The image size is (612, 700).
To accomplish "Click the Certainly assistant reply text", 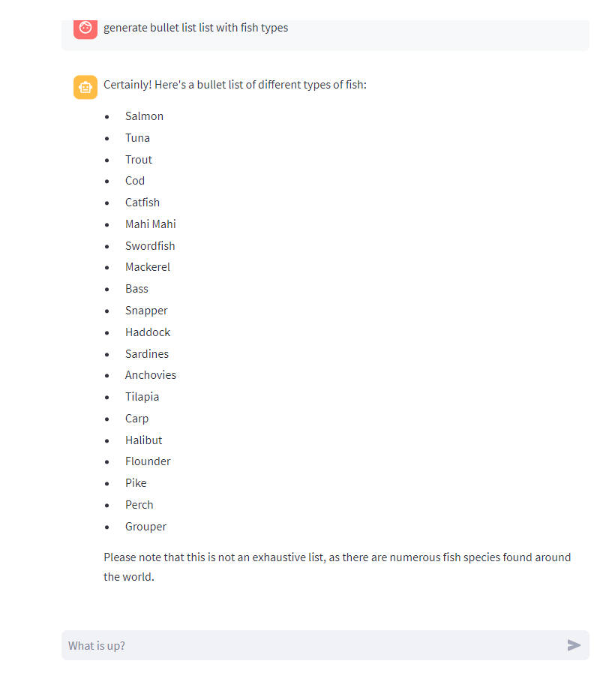I will (235, 85).
